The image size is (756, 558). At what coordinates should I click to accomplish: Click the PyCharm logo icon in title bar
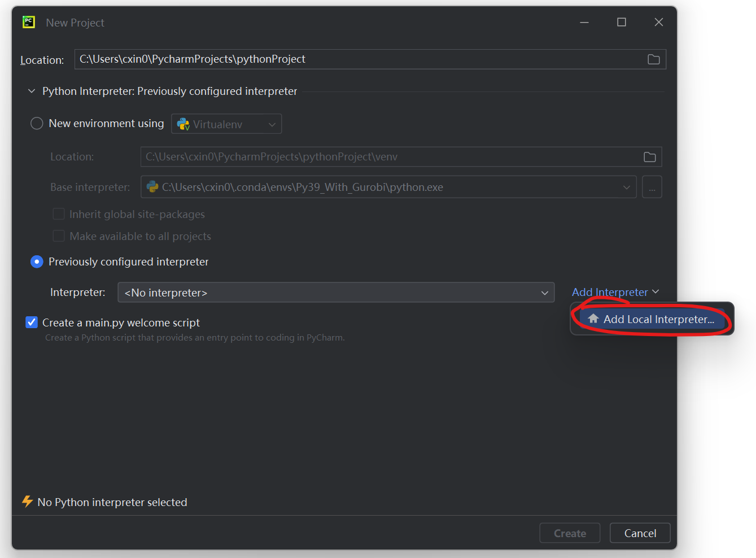coord(28,22)
